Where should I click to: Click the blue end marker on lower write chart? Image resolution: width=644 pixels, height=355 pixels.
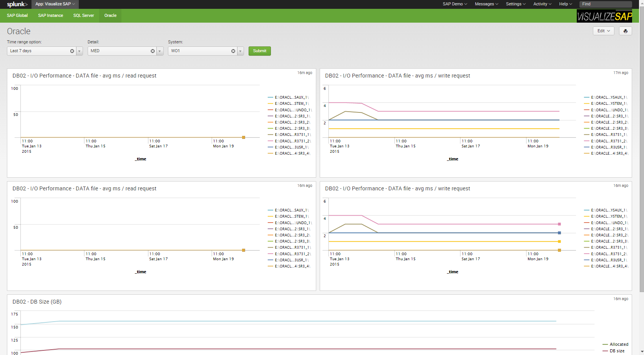559,233
